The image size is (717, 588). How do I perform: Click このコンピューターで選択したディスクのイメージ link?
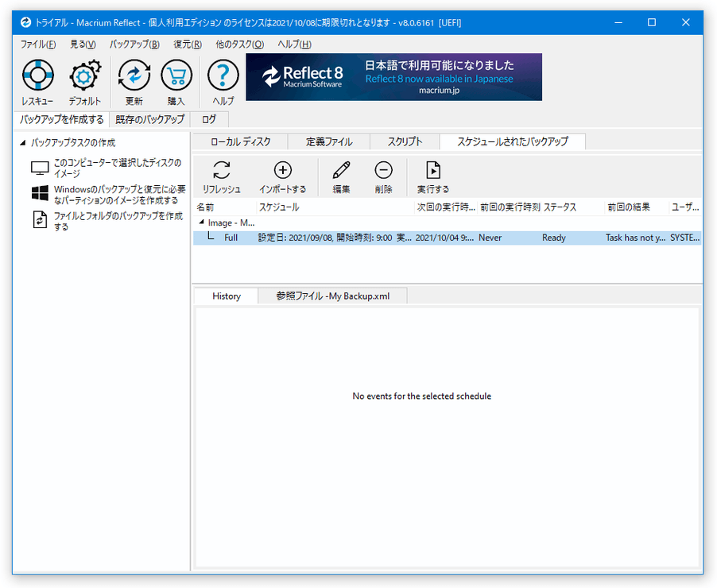(x=118, y=168)
